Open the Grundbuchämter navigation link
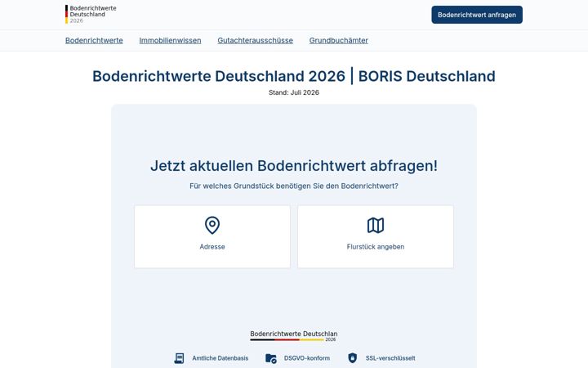The image size is (588, 368). point(339,40)
